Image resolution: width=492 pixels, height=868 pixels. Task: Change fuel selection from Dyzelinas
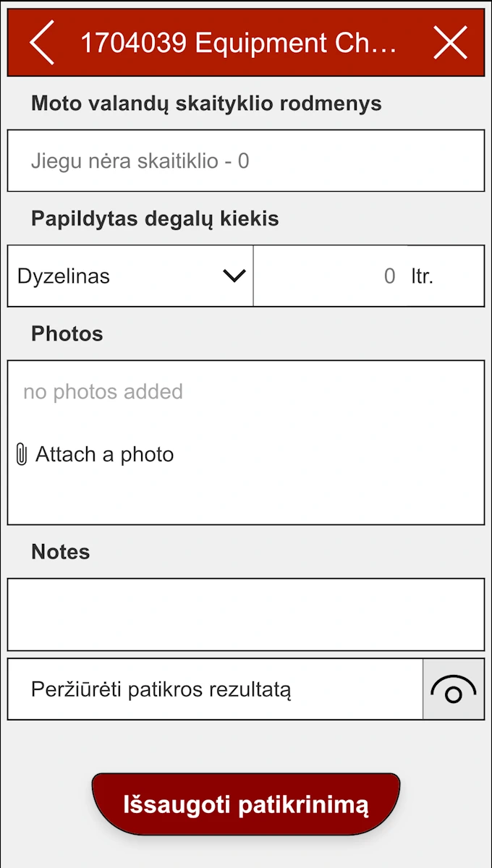click(x=130, y=276)
